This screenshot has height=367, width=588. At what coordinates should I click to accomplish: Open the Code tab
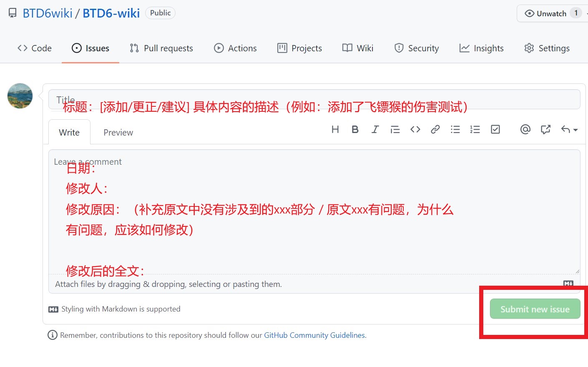[35, 48]
